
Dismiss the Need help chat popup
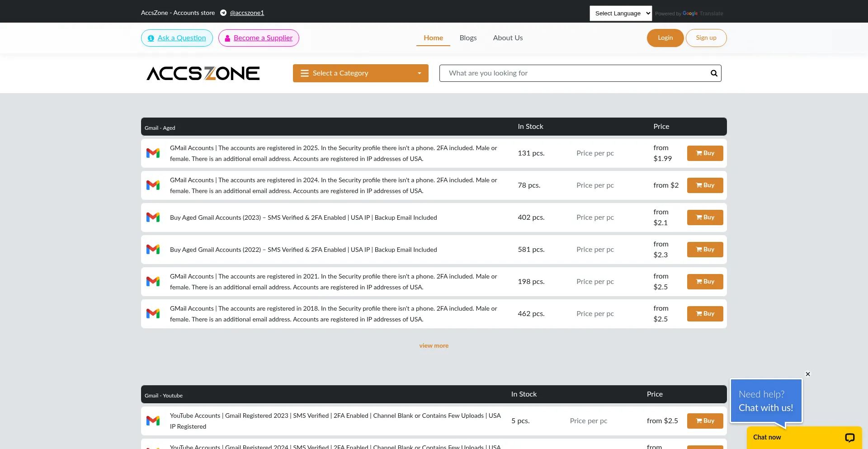click(x=808, y=374)
